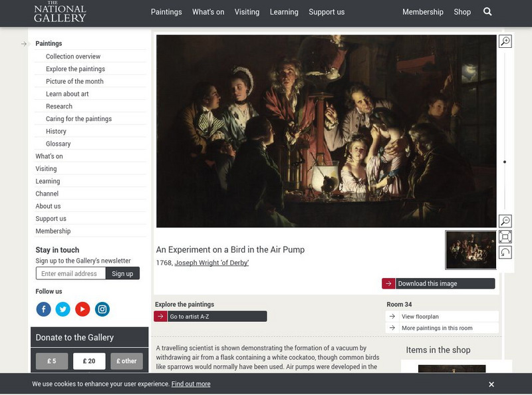The image size is (532, 395).
Task: Click the painting navigator thumbnail
Action: tap(471, 250)
